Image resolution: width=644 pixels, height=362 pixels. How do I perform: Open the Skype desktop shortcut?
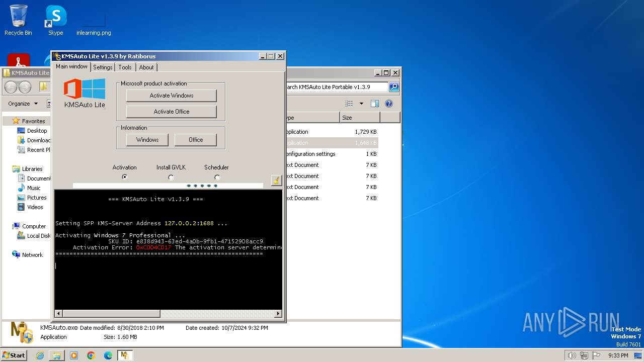[56, 20]
